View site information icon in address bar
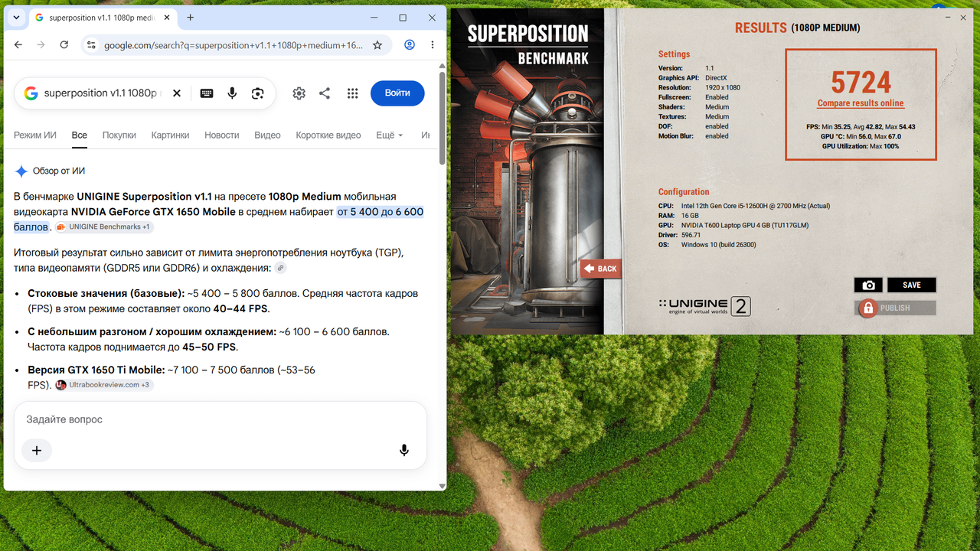This screenshot has width=980, height=551. (x=92, y=45)
